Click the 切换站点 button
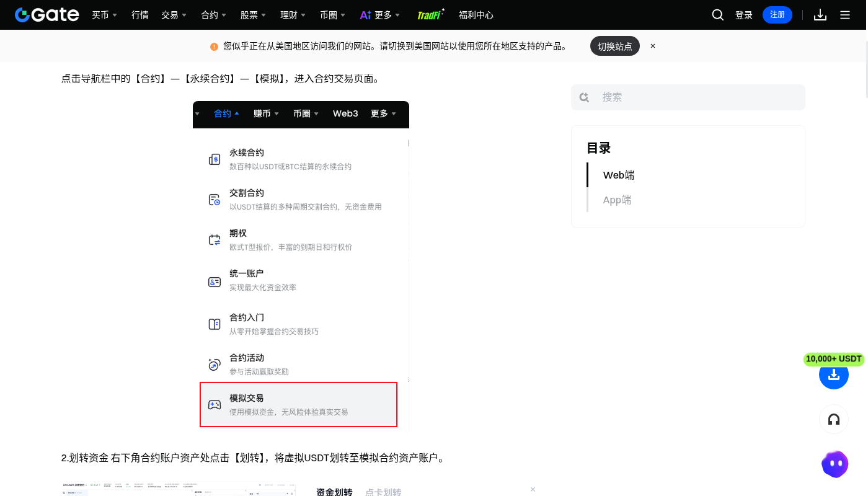 pyautogui.click(x=615, y=46)
